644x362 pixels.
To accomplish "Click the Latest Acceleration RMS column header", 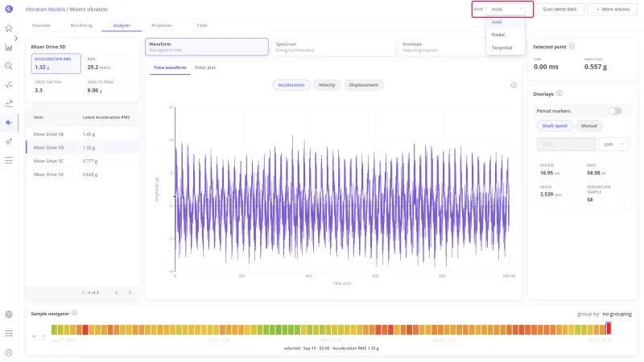I will coord(106,117).
